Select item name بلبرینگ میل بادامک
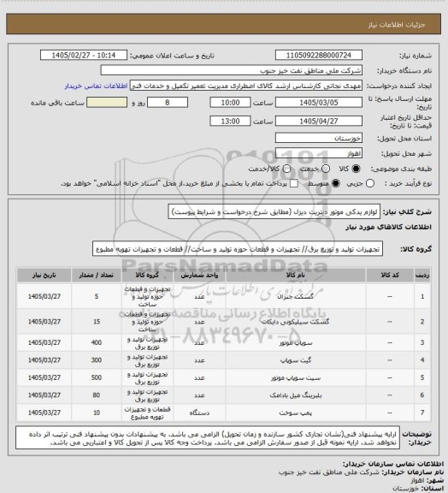Viewport: 448px width, 493px height. coord(296,395)
